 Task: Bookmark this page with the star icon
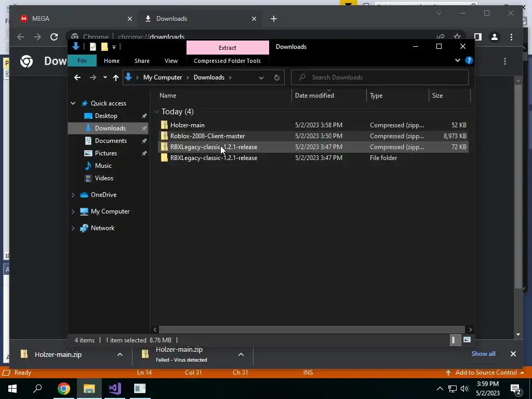tap(457, 37)
